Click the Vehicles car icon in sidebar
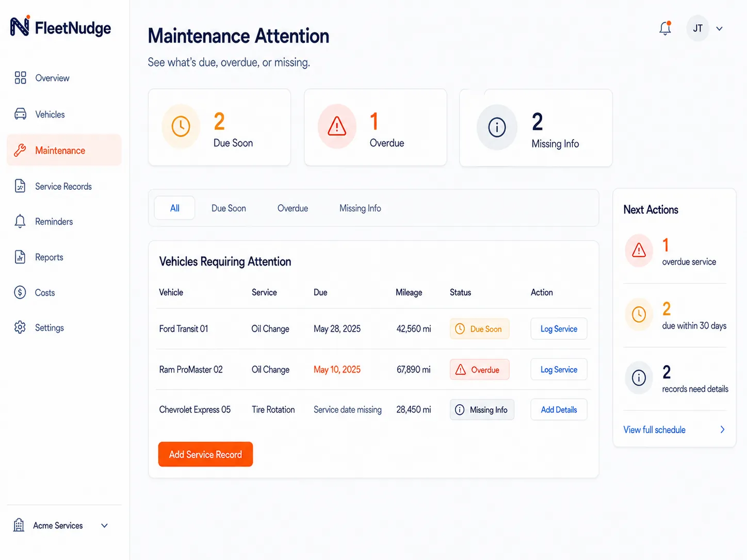Screen dimensions: 747x560 pos(20,114)
